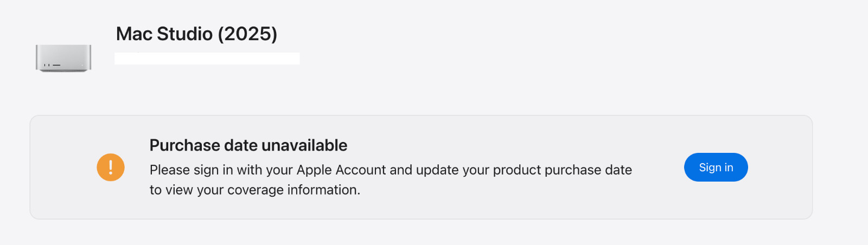Click the word with in alert message
The image size is (868, 245).
click(250, 170)
